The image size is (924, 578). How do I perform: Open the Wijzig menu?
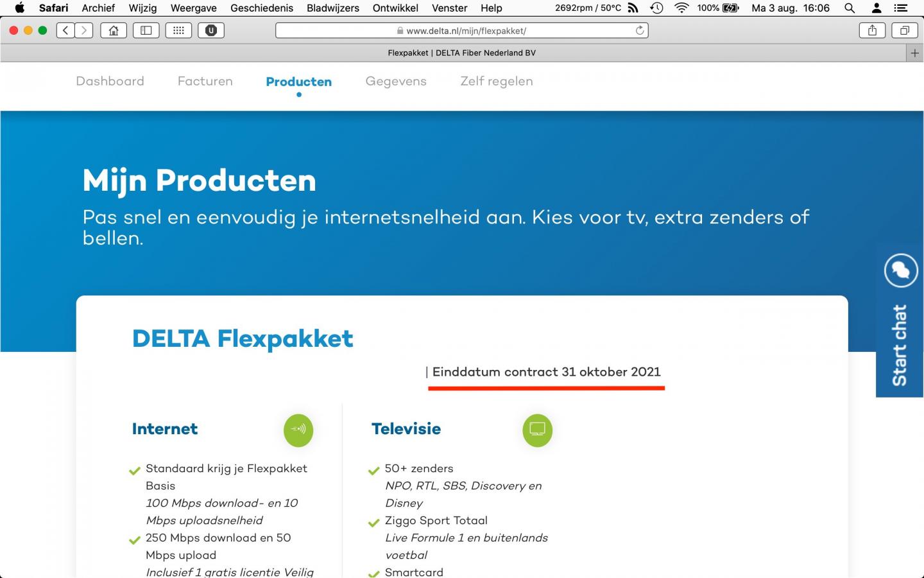142,8
